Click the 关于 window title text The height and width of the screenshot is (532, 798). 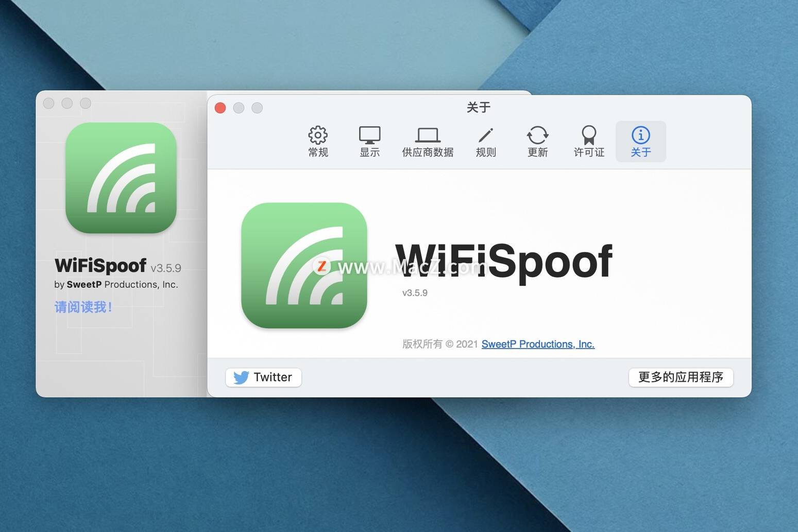[x=479, y=107]
